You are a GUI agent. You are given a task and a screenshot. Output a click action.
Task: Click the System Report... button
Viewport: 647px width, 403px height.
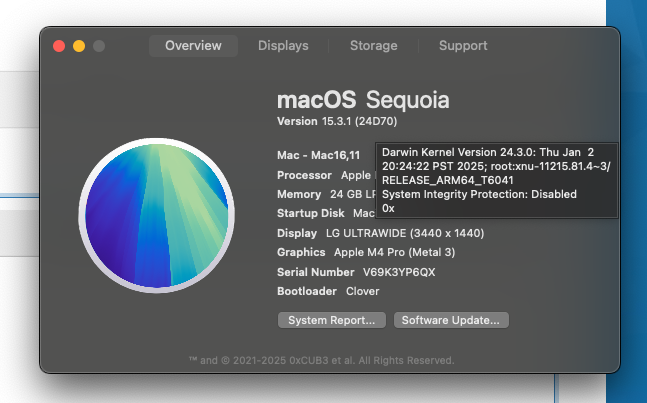coord(332,320)
